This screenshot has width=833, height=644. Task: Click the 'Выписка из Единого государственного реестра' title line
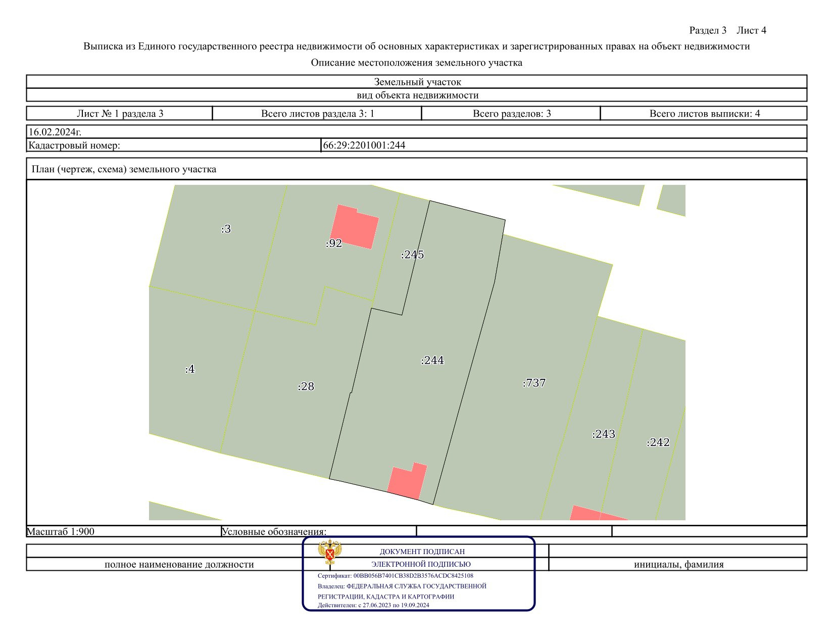point(417,46)
